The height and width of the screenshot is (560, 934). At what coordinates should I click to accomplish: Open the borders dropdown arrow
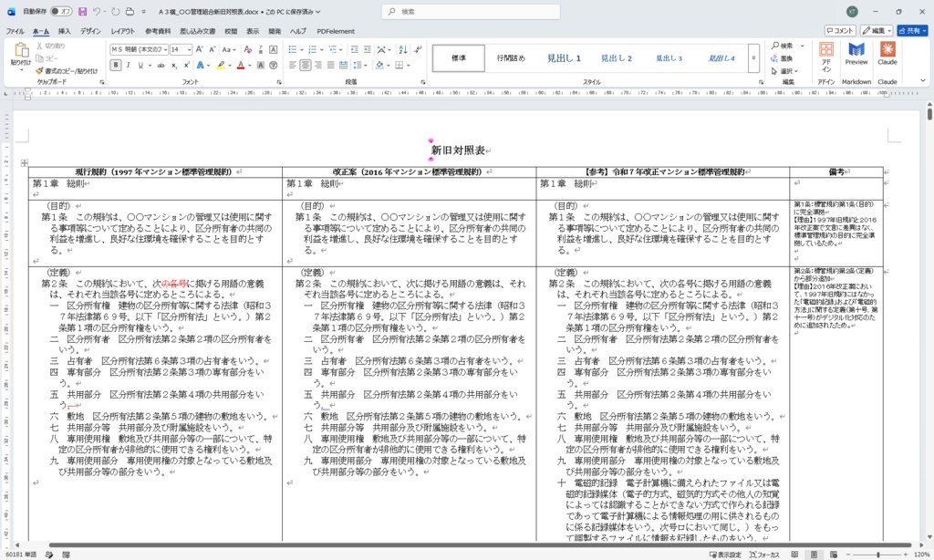point(408,66)
